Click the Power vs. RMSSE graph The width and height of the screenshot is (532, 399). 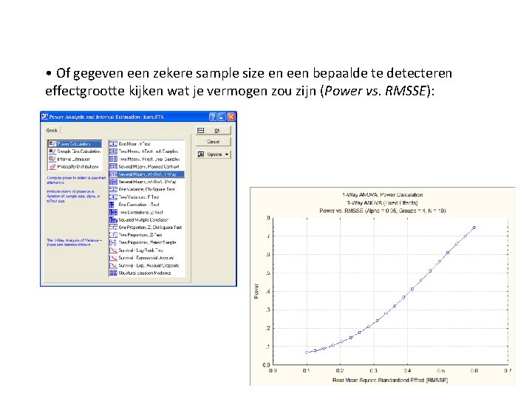coord(383,287)
